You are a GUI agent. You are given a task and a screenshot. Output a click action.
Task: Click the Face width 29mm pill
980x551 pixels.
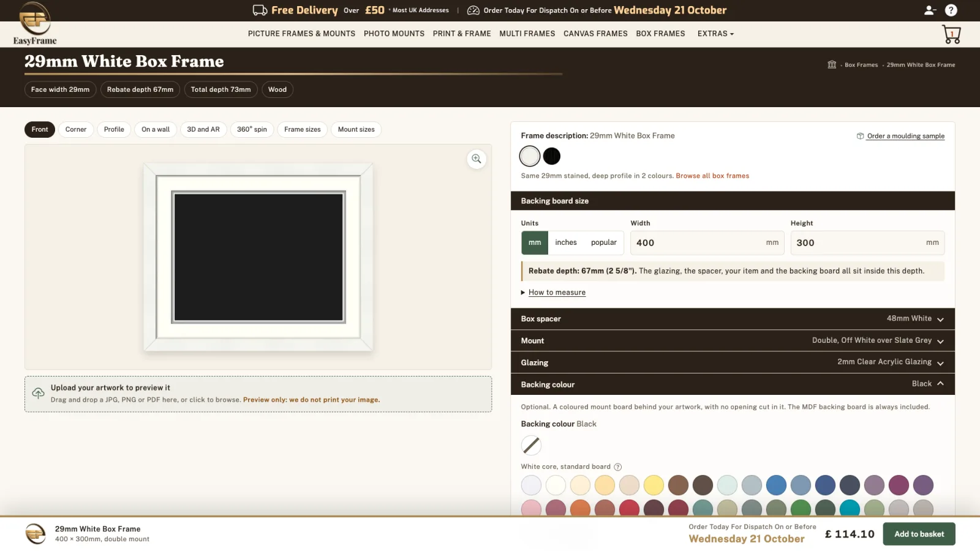[x=60, y=89]
